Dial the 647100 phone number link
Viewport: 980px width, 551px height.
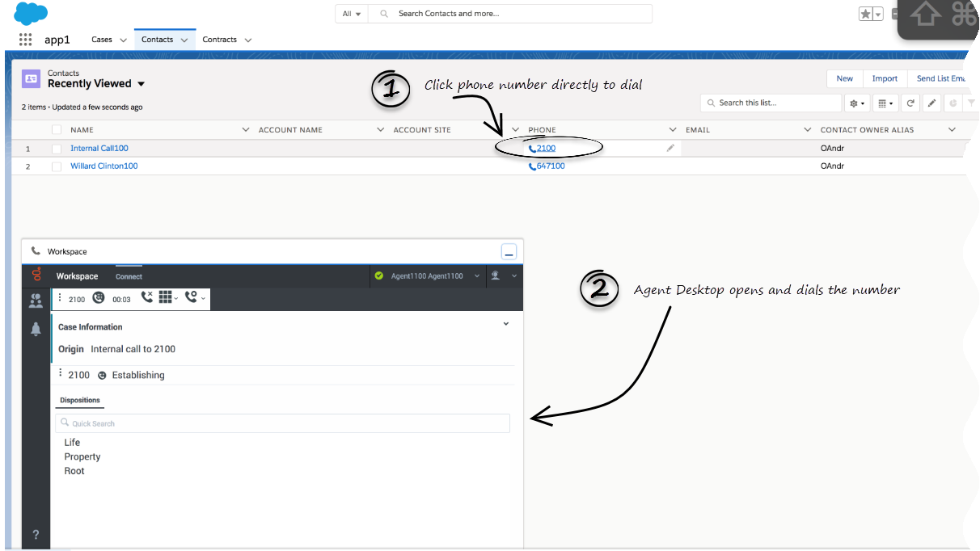tap(550, 166)
